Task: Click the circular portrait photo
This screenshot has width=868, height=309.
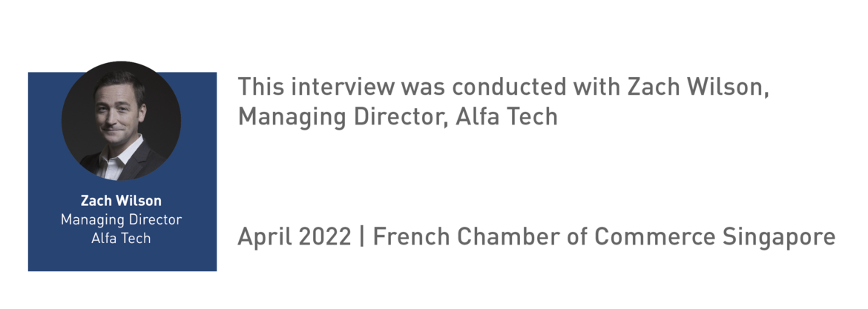Action: pyautogui.click(x=121, y=121)
